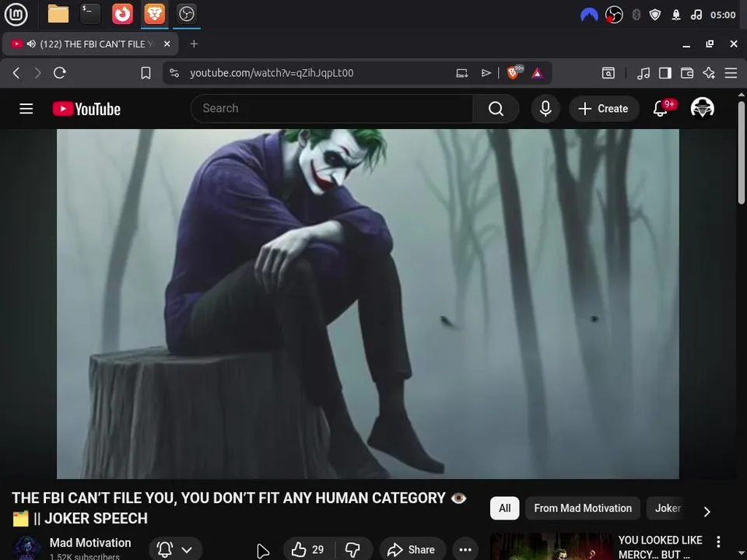Toggle the browser sidebar panel
The width and height of the screenshot is (747, 560).
point(665,73)
